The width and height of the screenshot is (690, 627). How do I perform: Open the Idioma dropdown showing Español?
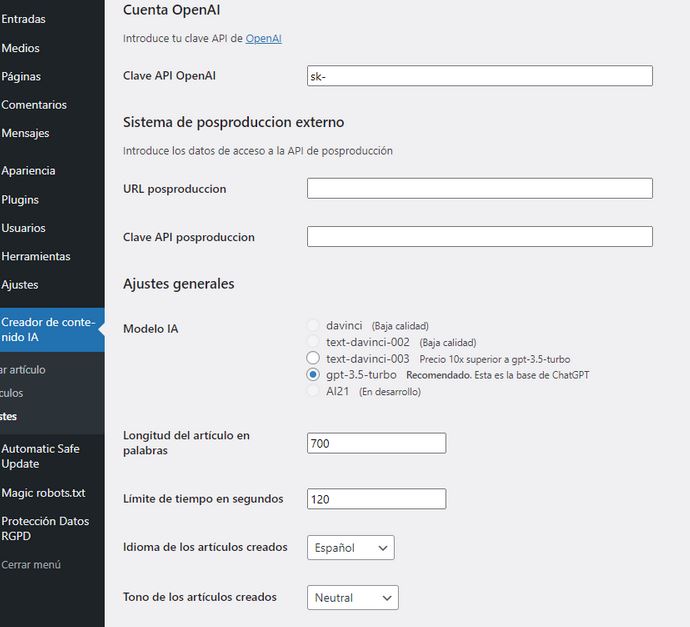click(x=351, y=548)
